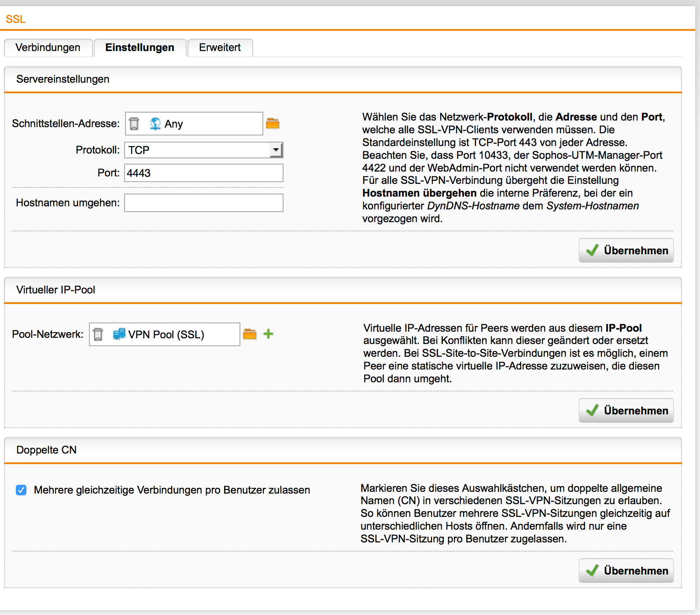The height and width of the screenshot is (615, 700).
Task: Click Übernehmen in Doppelte CN section
Action: [x=626, y=571]
